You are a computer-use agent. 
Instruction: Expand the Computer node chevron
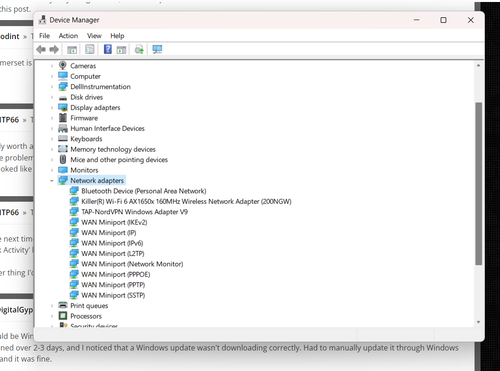point(52,76)
